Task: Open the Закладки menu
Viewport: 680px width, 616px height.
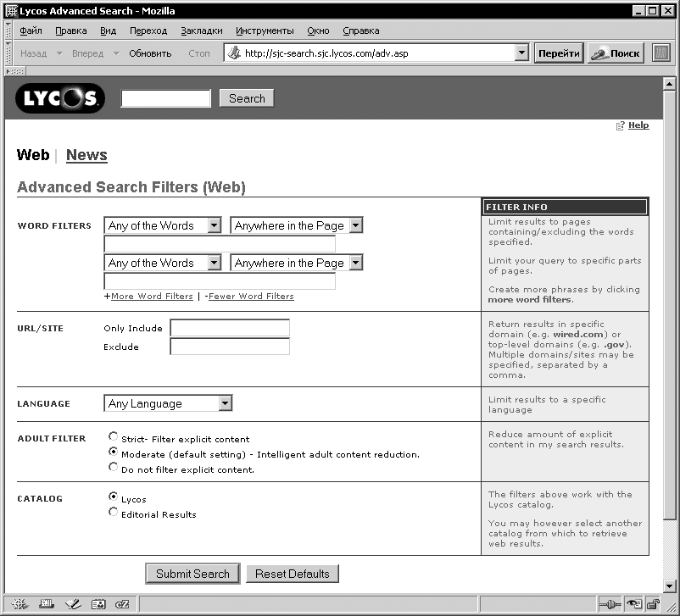Action: point(202,31)
